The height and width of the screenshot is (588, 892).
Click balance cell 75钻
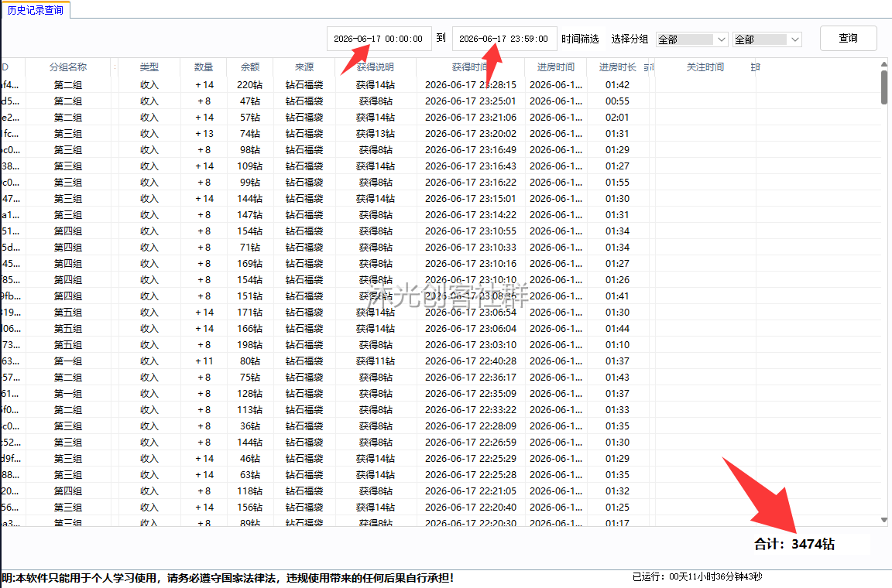click(x=250, y=378)
